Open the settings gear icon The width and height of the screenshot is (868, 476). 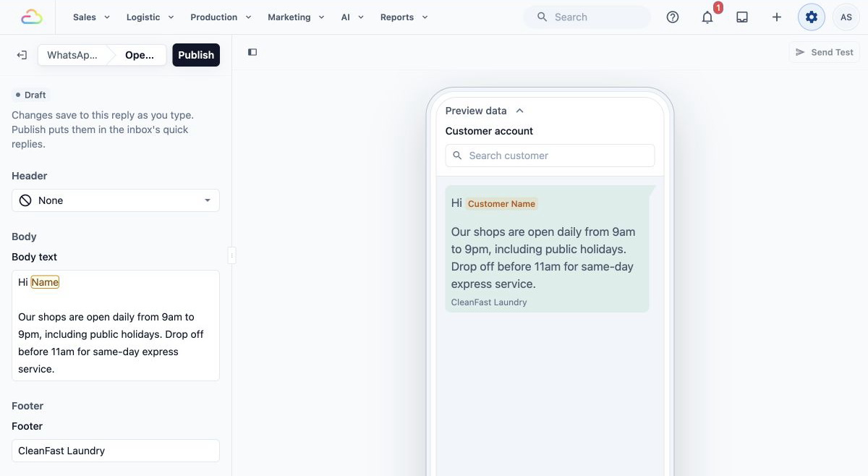coord(812,17)
